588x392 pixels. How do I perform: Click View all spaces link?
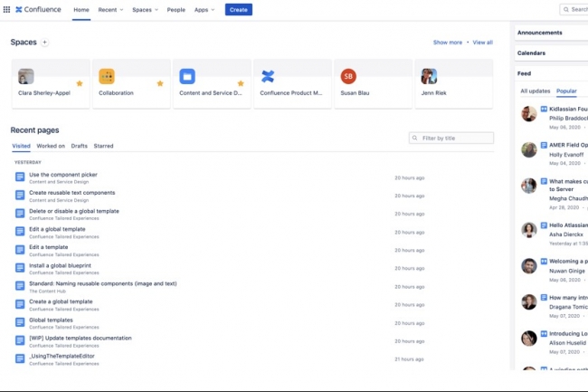tap(483, 43)
